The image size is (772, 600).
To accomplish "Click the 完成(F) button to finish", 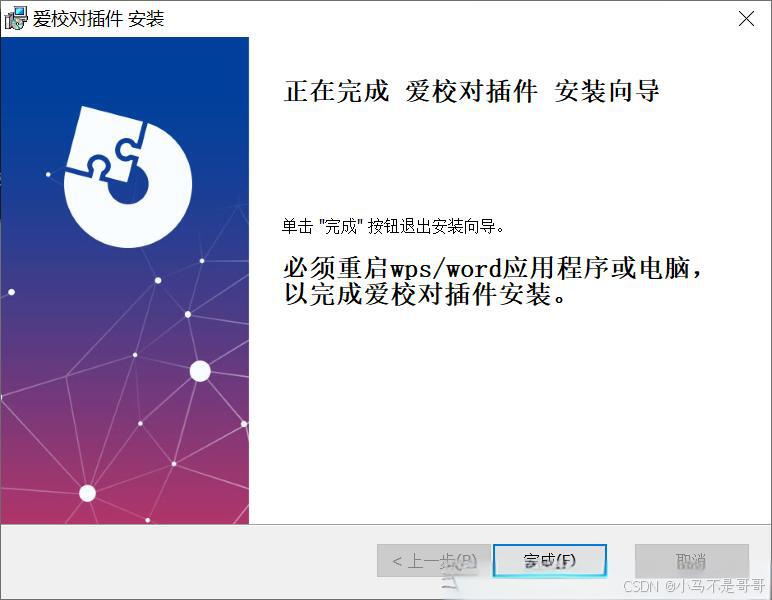I will [x=549, y=560].
